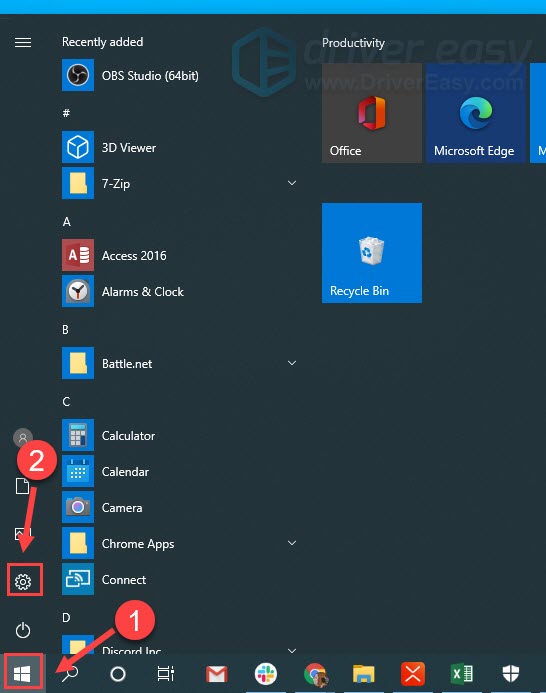The height and width of the screenshot is (693, 546).
Task: Open the Recycle Bin tile
Action: tap(372, 253)
